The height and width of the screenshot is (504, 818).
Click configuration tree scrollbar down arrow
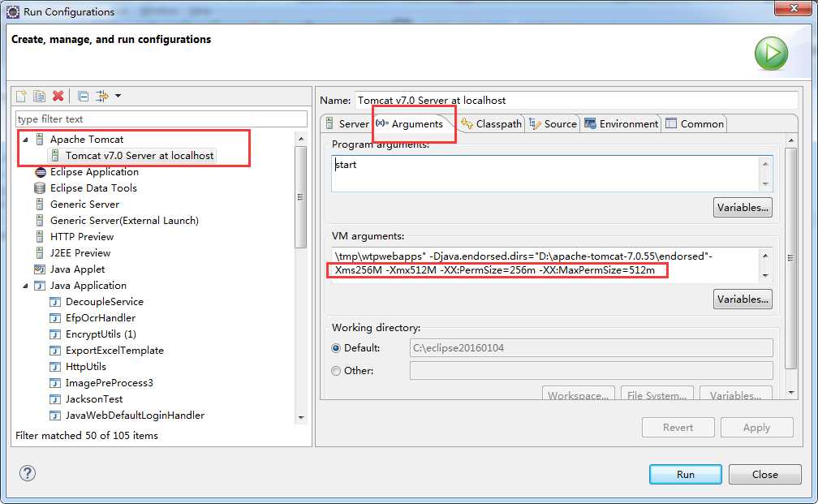coord(301,417)
